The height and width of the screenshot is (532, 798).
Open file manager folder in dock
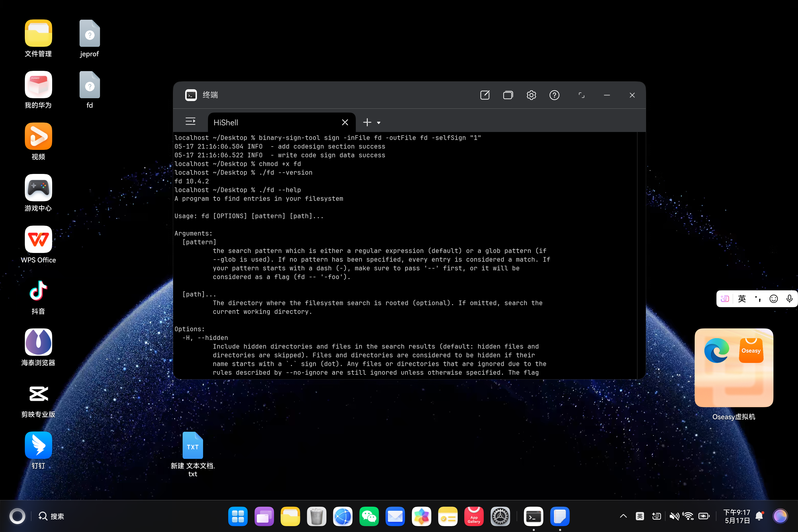[x=291, y=516]
